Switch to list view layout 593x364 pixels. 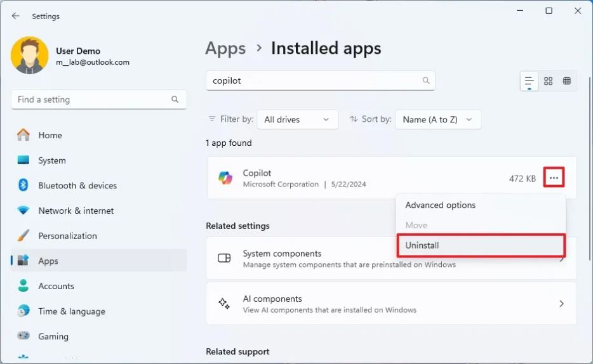point(529,81)
